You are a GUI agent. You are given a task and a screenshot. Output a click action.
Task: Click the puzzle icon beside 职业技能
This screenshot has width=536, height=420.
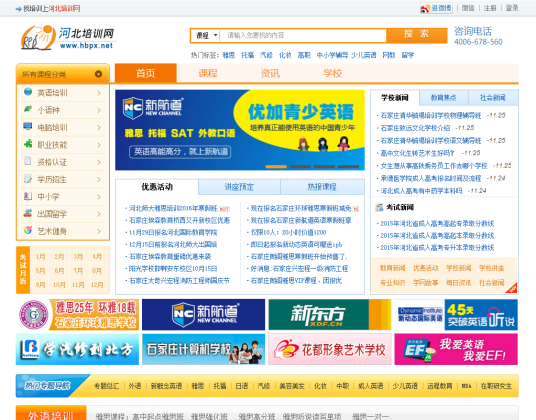tap(28, 144)
